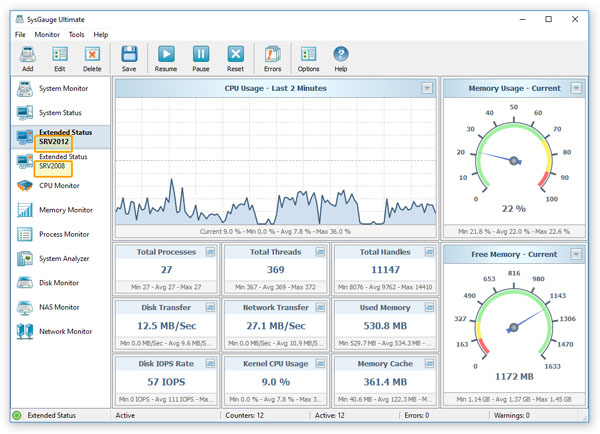Click the Memory Cache chart icon
The height and width of the screenshot is (434, 600).
(429, 364)
